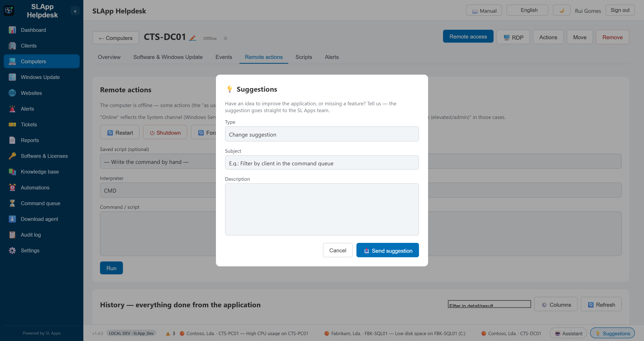Image resolution: width=644 pixels, height=341 pixels.
Task: Cancel the Suggestions dialog
Action: point(338,250)
